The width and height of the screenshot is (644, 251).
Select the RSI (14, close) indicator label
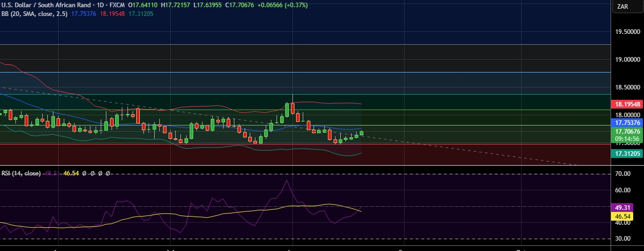[21, 174]
